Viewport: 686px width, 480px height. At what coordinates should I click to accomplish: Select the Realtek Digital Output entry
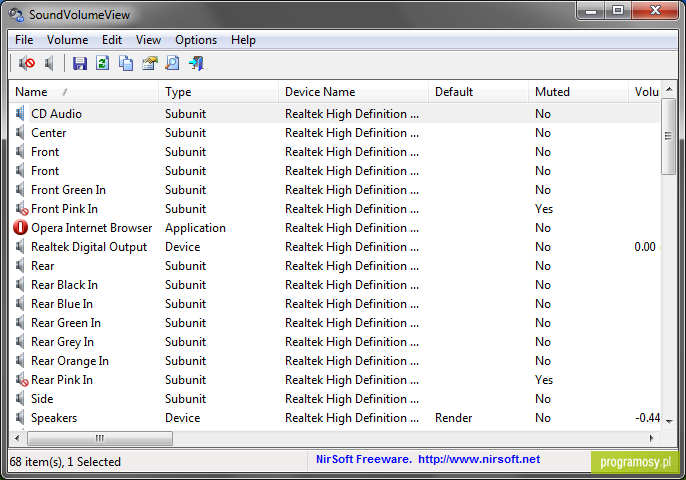[89, 247]
